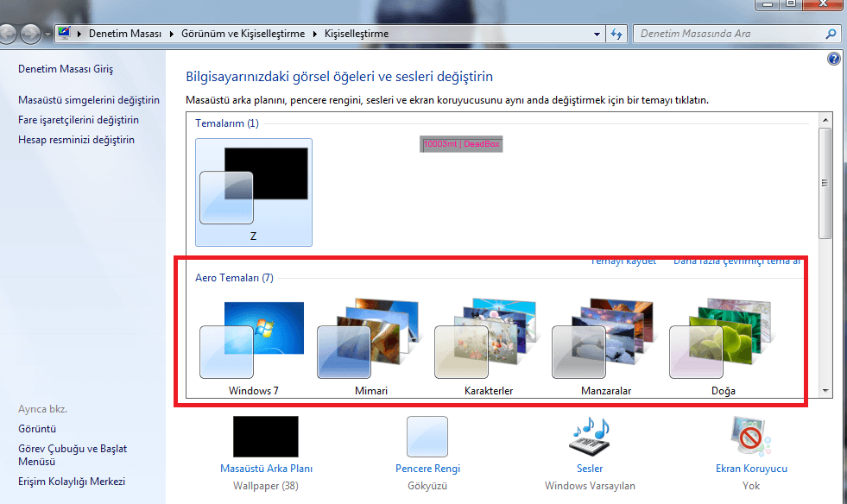
Task: Click Ekran Koruyucu link text
Action: pyautogui.click(x=751, y=469)
